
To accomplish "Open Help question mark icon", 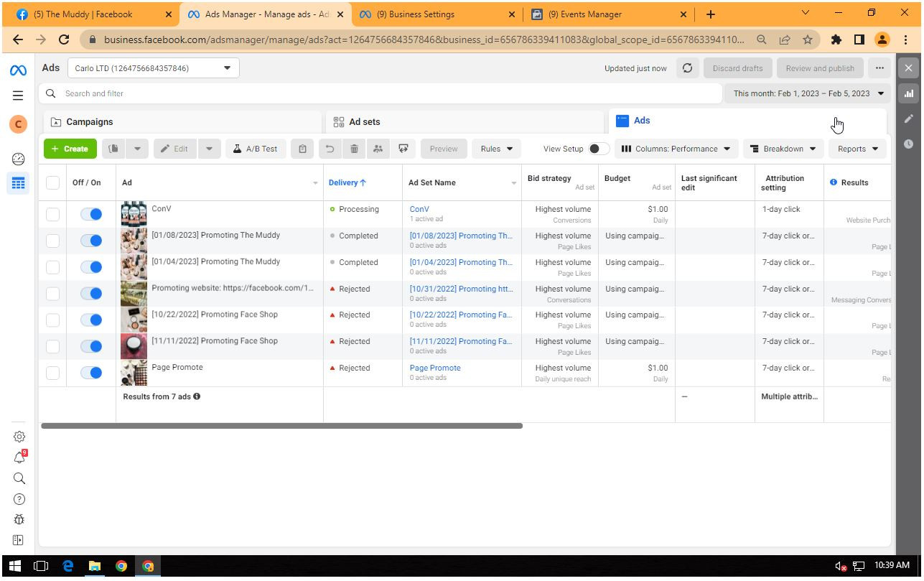I will click(19, 499).
